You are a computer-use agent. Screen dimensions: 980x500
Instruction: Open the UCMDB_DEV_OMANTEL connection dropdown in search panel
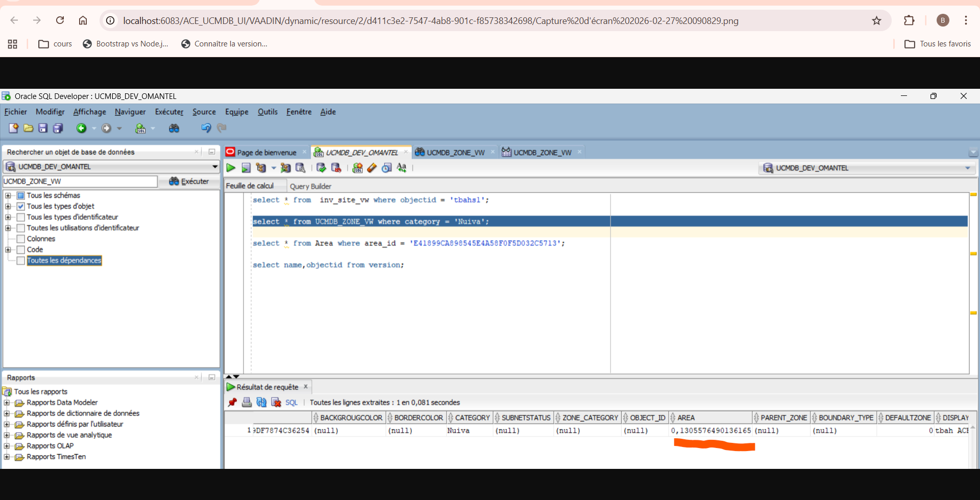click(x=215, y=167)
